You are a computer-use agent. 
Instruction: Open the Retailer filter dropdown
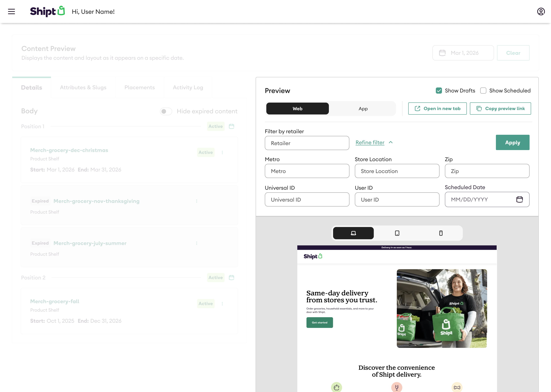tap(307, 143)
